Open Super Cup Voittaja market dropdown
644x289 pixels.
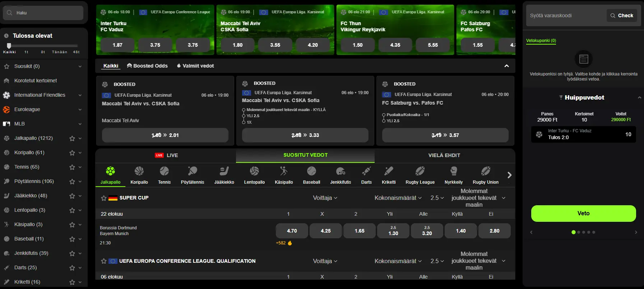(325, 198)
